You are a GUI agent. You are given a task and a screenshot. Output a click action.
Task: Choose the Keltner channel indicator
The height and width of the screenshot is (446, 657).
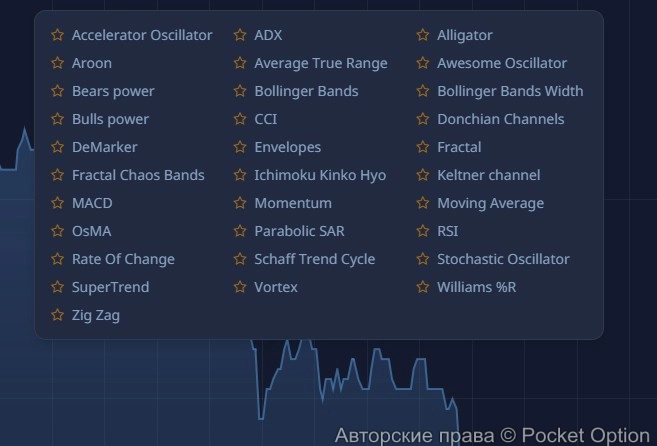[x=488, y=175]
